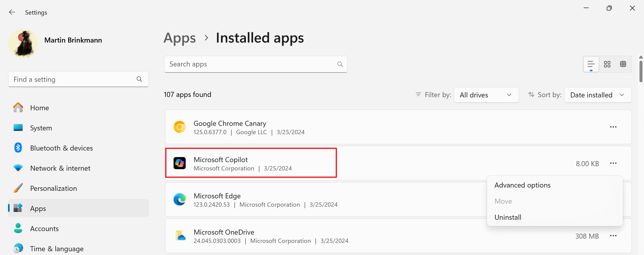The image size is (644, 255).
Task: Click the System monitor icon
Action: (18, 128)
